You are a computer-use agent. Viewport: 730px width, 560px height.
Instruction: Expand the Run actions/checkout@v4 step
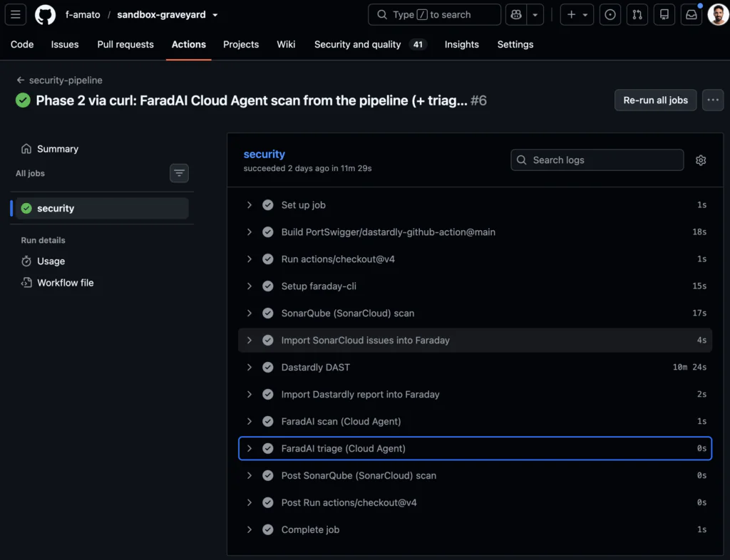pos(475,259)
